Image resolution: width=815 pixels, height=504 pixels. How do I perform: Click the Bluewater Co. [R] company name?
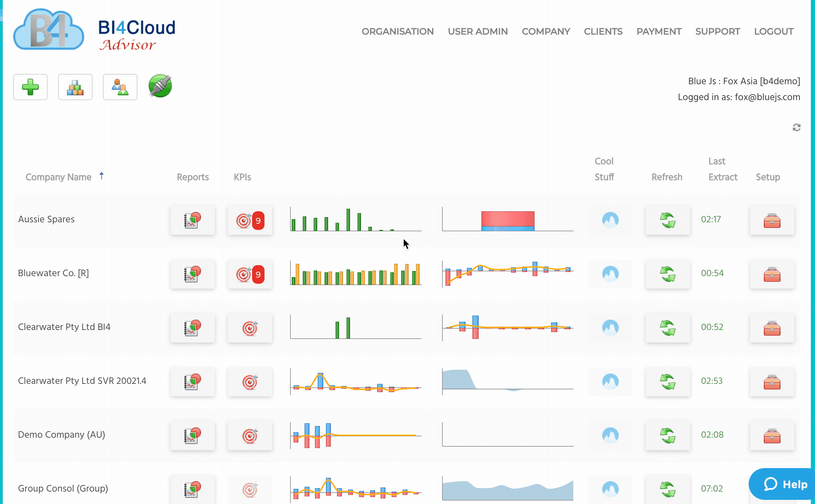(54, 273)
